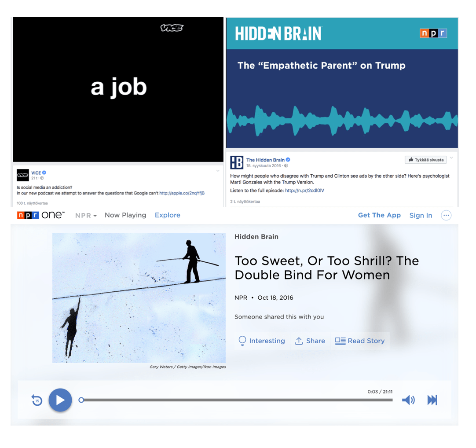
Task: Mark story as Interesting with lightbulb
Action: [x=262, y=341]
